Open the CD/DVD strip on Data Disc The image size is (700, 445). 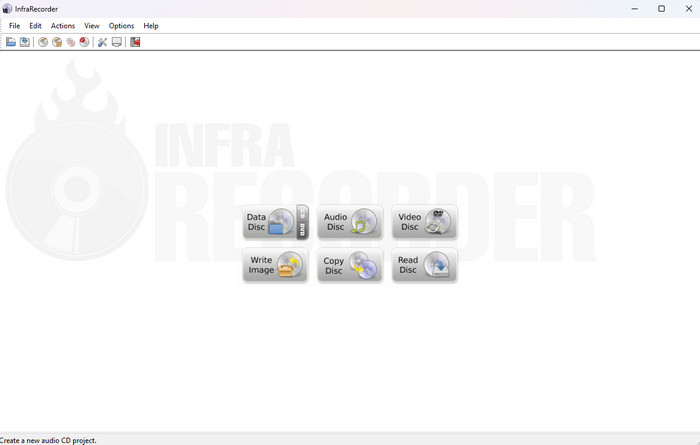(x=302, y=222)
